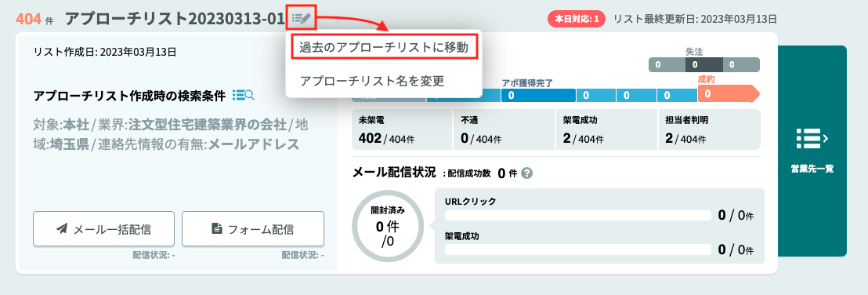Screen dimensions: 868x295
Task: Click アプローチリスト作成時の検索条件 heading
Action: pyautogui.click(x=129, y=96)
